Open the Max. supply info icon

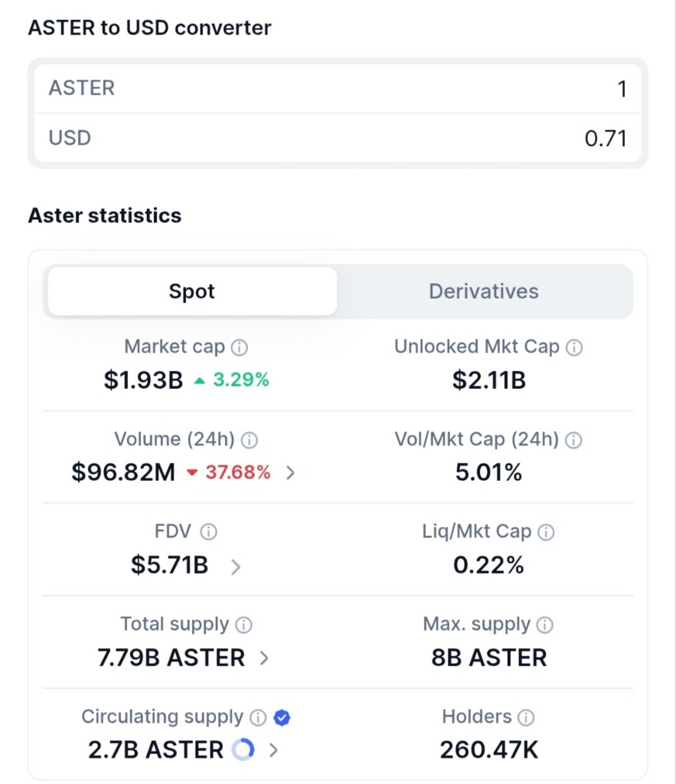point(544,625)
